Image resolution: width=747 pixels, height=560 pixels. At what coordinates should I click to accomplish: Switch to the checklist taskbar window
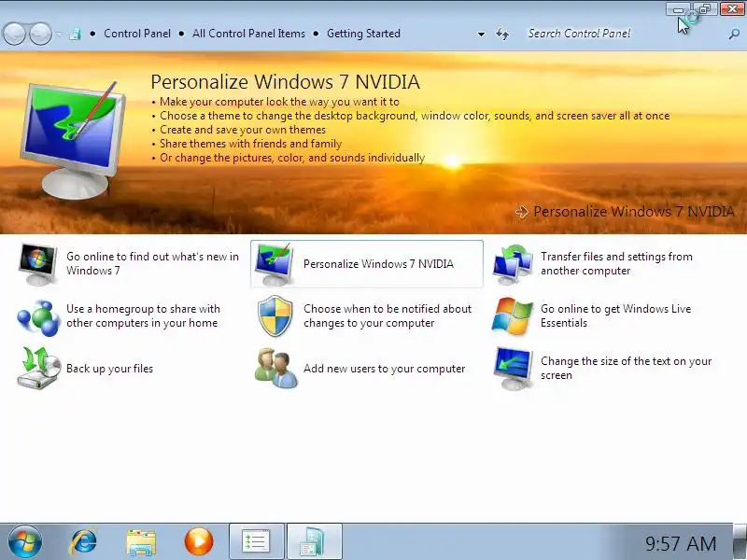pyautogui.click(x=256, y=541)
